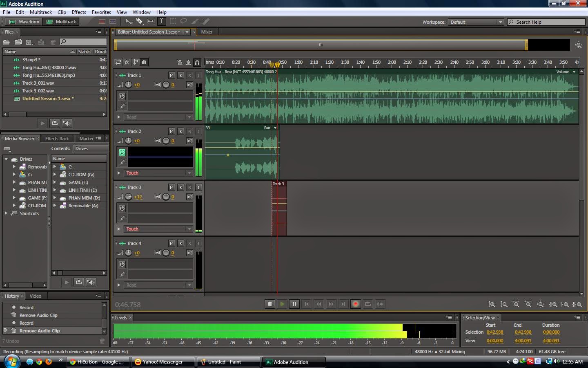
Task: Open the Multitrack menu
Action: pyautogui.click(x=41, y=12)
